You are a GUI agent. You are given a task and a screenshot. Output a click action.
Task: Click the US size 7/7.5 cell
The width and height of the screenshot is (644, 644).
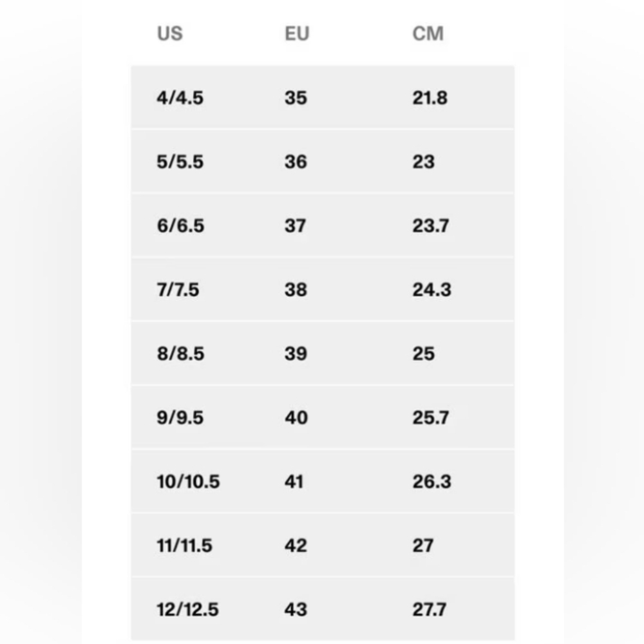(x=178, y=290)
